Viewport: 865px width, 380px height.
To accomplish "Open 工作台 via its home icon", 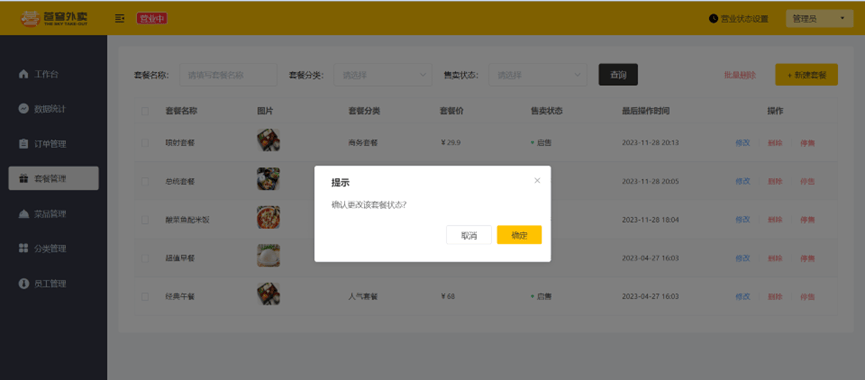I will (23, 74).
